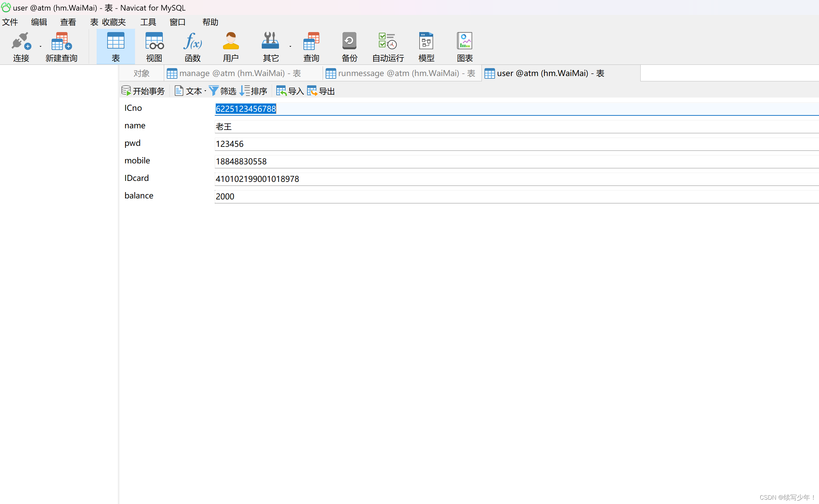Click the Others (其它) tools icon
This screenshot has width=819, height=504.
[x=270, y=46]
